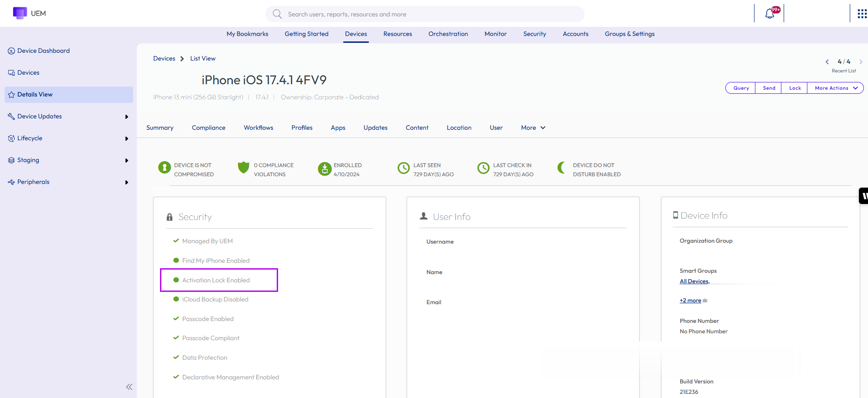Open the apps grid launcher icon
Image resolution: width=868 pixels, height=398 pixels.
(862, 14)
